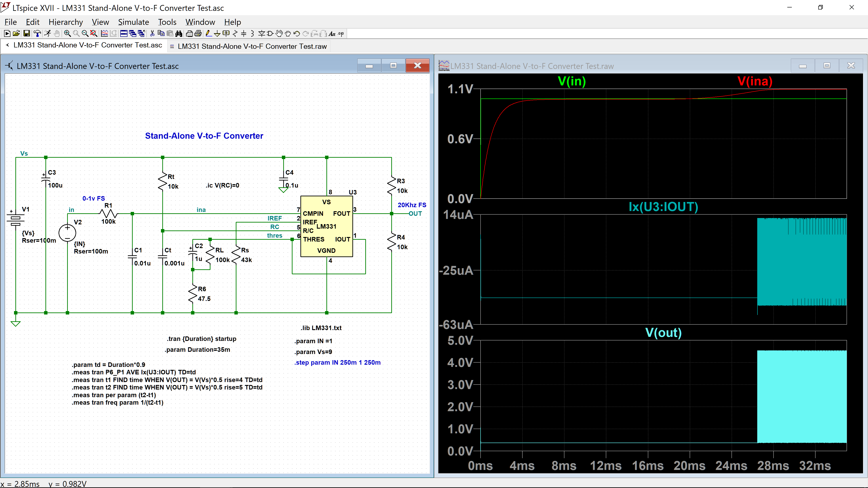This screenshot has height=488, width=868.
Task: Open the SPICE directive .op tool
Action: (x=341, y=34)
